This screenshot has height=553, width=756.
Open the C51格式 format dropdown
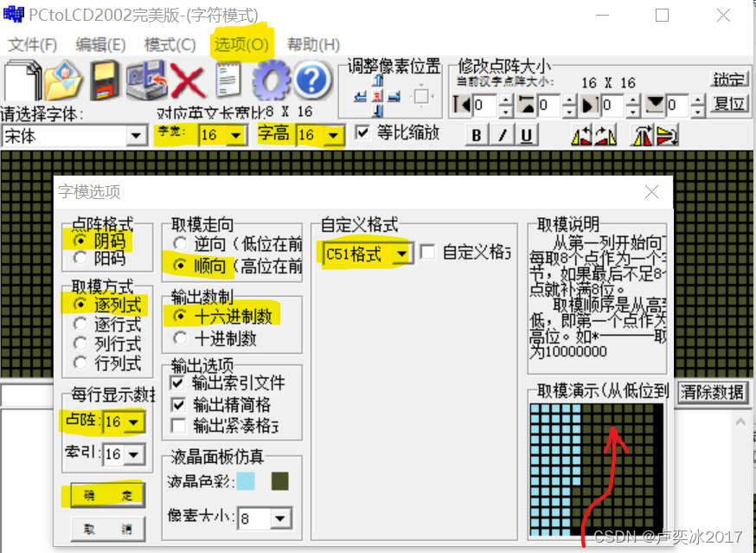tap(402, 254)
